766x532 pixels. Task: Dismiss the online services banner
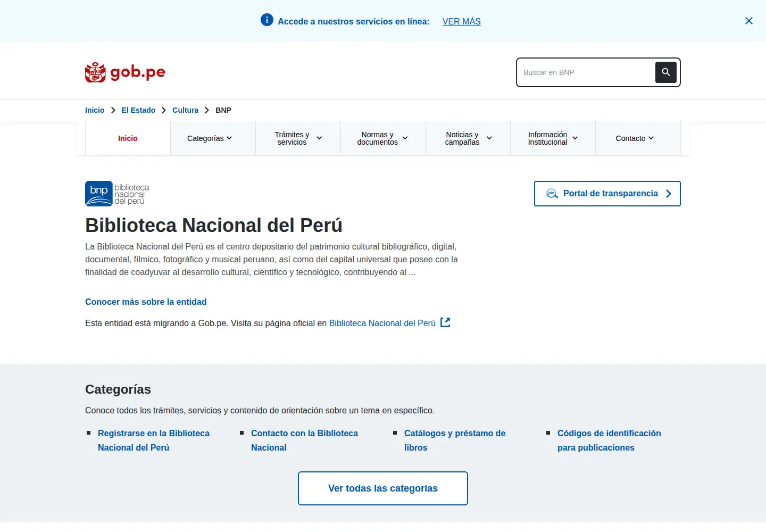pyautogui.click(x=749, y=21)
